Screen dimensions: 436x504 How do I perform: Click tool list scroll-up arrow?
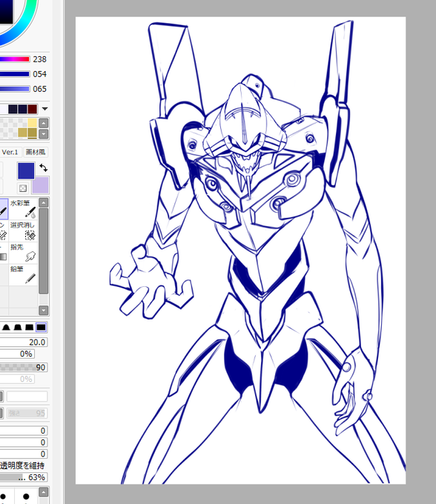click(x=44, y=202)
